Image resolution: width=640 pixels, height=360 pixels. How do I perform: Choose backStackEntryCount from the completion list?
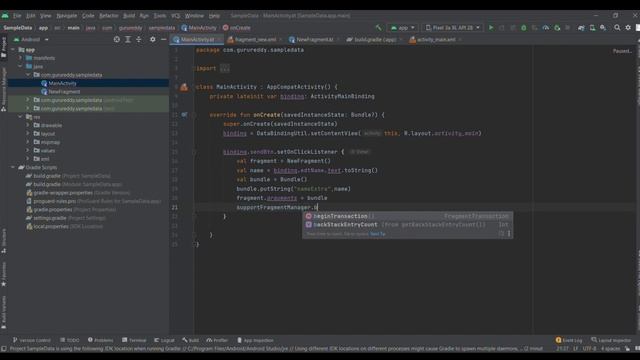407,224
